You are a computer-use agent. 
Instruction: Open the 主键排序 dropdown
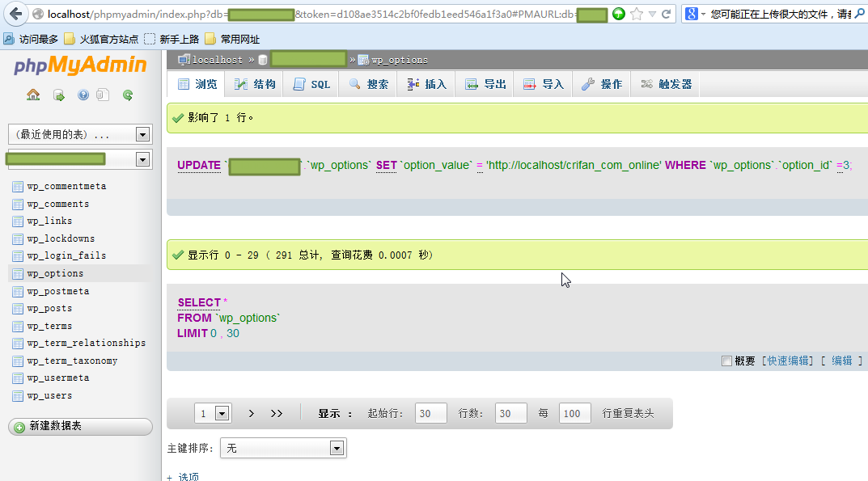(283, 449)
